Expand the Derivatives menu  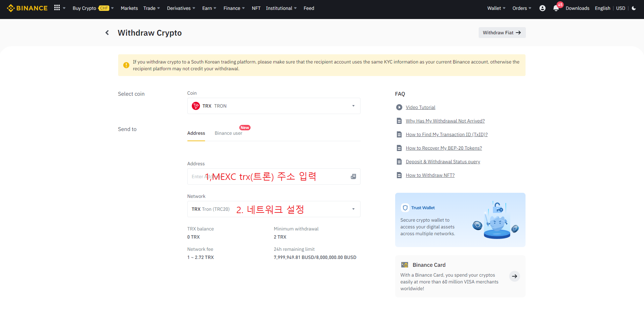pos(181,8)
